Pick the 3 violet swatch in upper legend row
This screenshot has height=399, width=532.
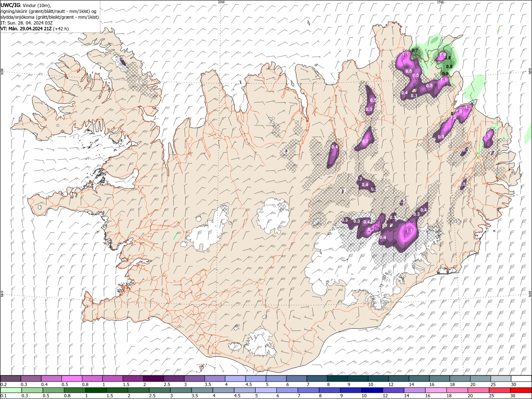(x=194, y=379)
